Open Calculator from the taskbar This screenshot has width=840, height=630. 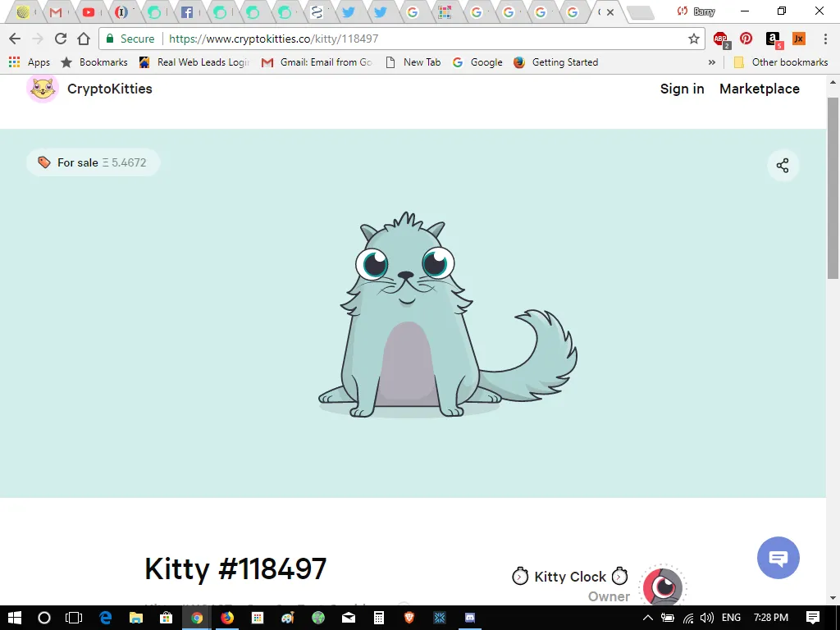click(x=379, y=618)
